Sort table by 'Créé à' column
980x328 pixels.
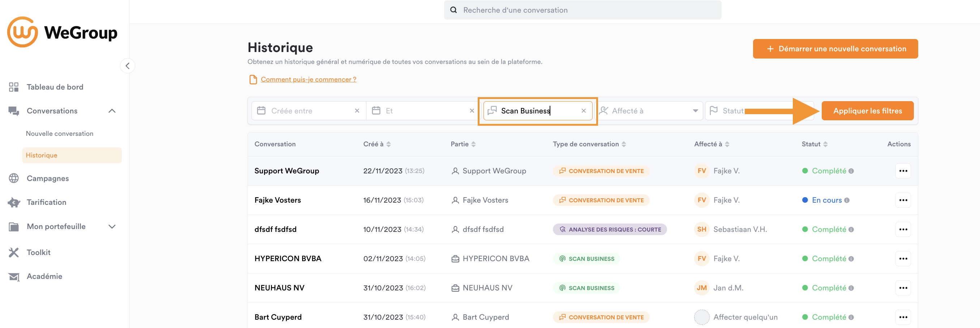388,144
